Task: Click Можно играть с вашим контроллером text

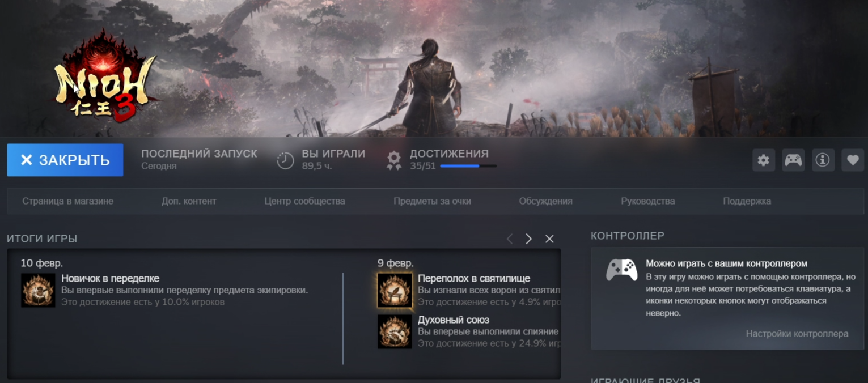Action: pos(726,263)
